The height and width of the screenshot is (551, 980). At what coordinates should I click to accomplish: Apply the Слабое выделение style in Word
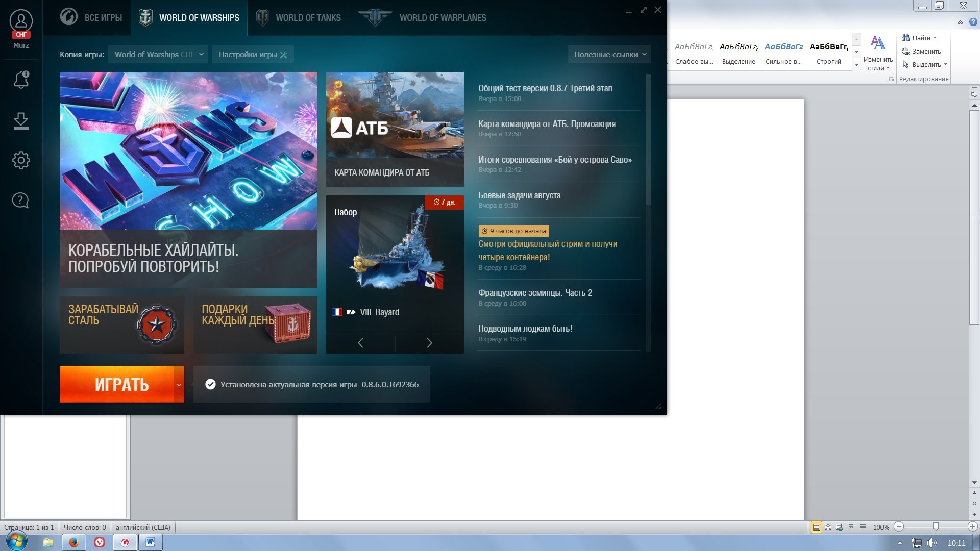694,54
